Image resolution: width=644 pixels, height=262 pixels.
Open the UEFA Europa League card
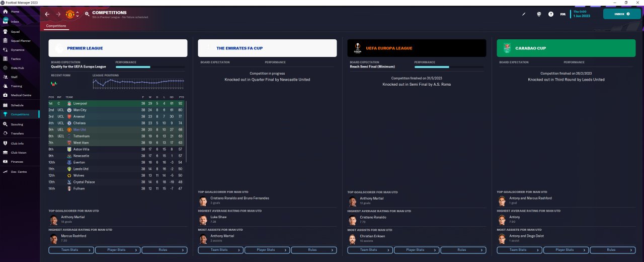click(417, 48)
